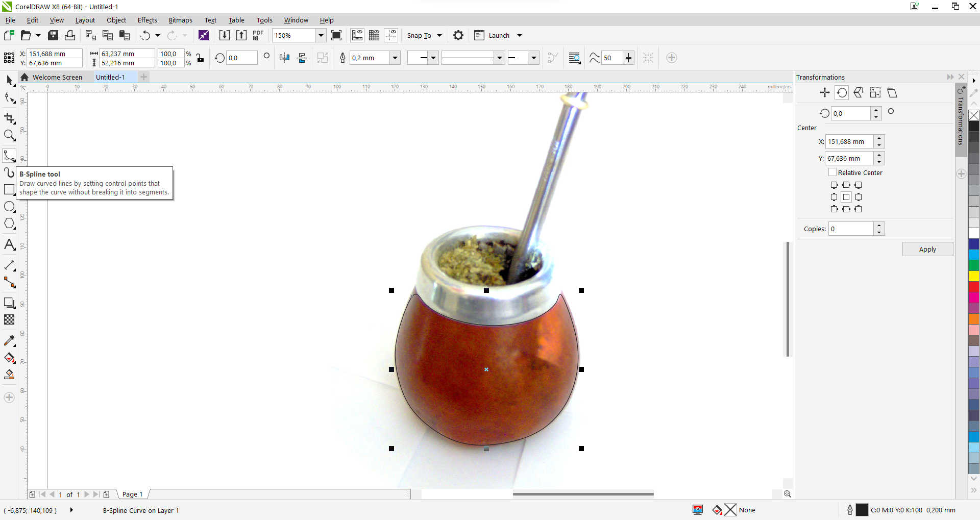
Task: Expand the Launch dropdown
Action: click(x=520, y=35)
